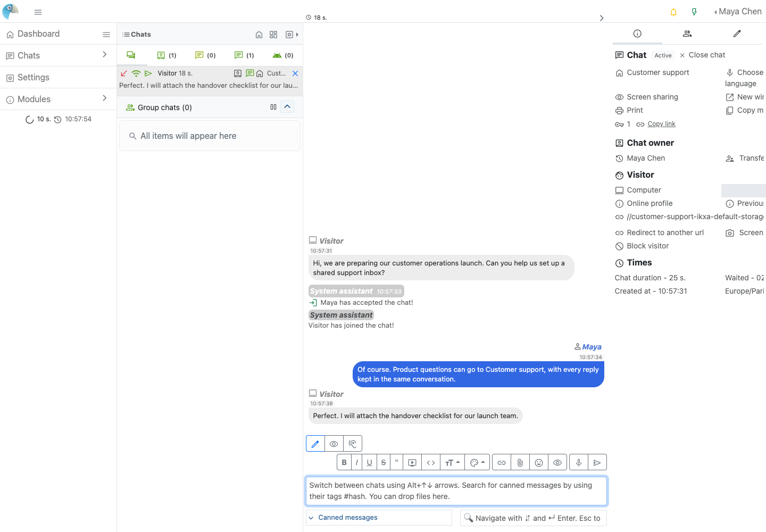Apply underline formatting to the message
The height and width of the screenshot is (532, 766).
click(x=370, y=462)
